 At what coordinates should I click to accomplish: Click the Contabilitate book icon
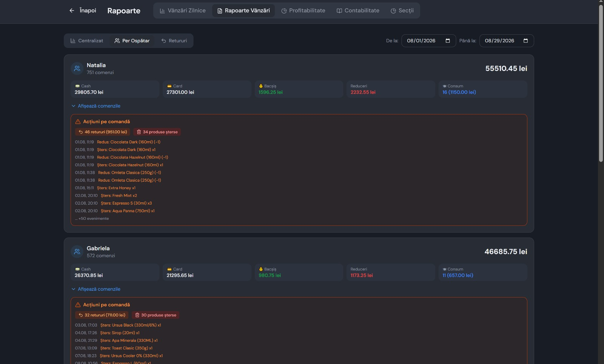[339, 11]
